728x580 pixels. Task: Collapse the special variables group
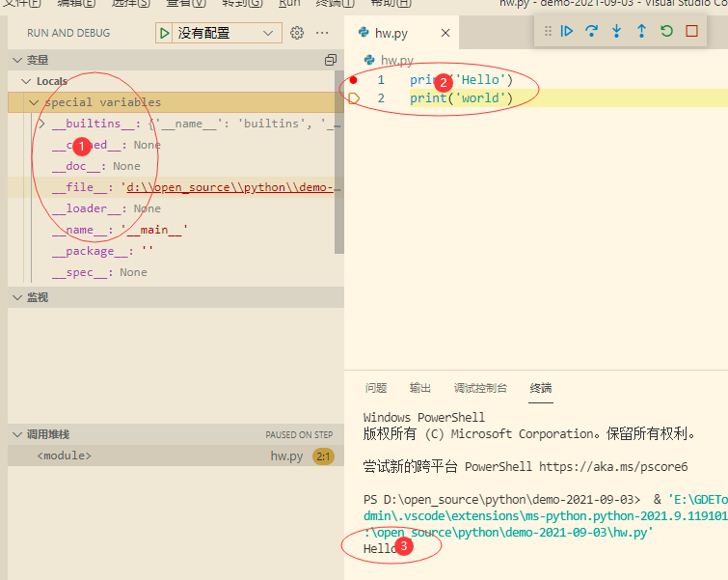point(34,102)
